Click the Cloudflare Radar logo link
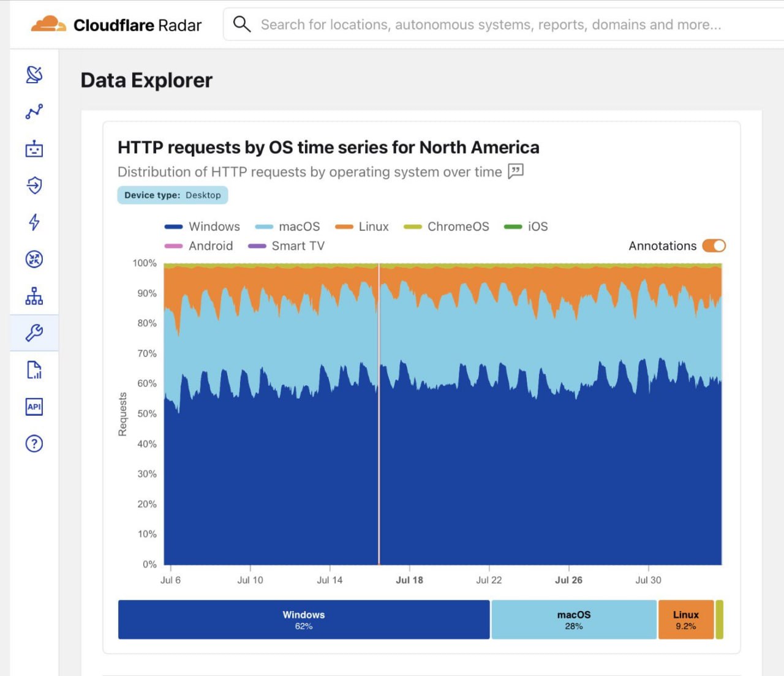Viewport: 784px width, 676px height. tap(116, 24)
